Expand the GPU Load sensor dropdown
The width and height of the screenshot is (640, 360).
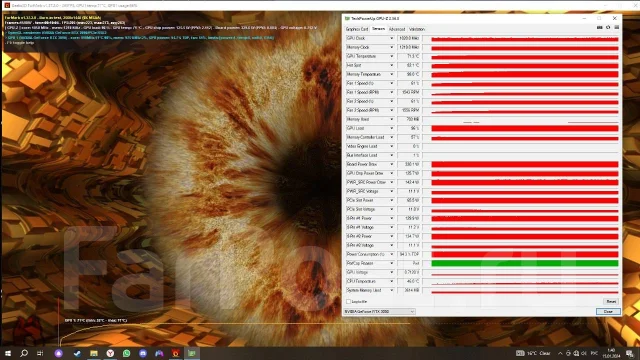pos(391,128)
